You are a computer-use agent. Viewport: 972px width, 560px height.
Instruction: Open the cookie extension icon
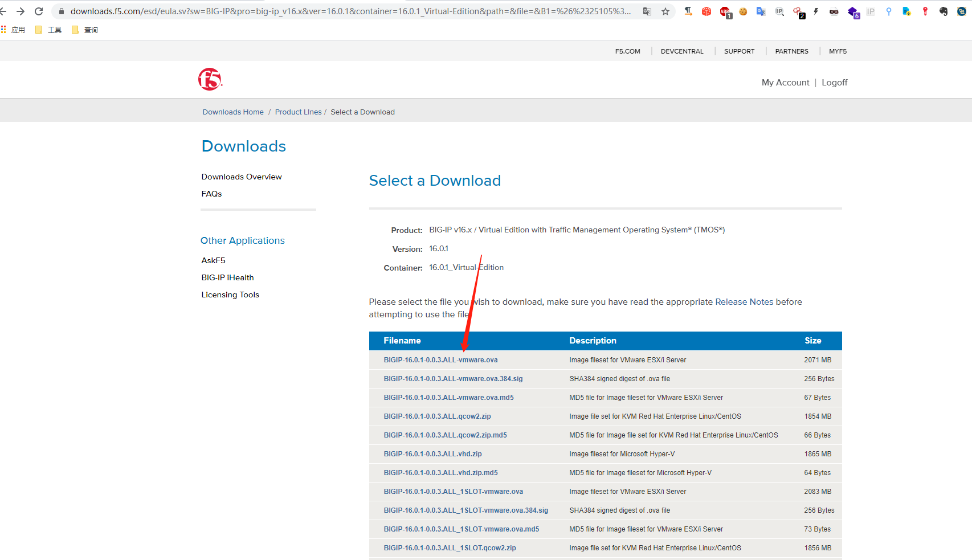tap(743, 11)
